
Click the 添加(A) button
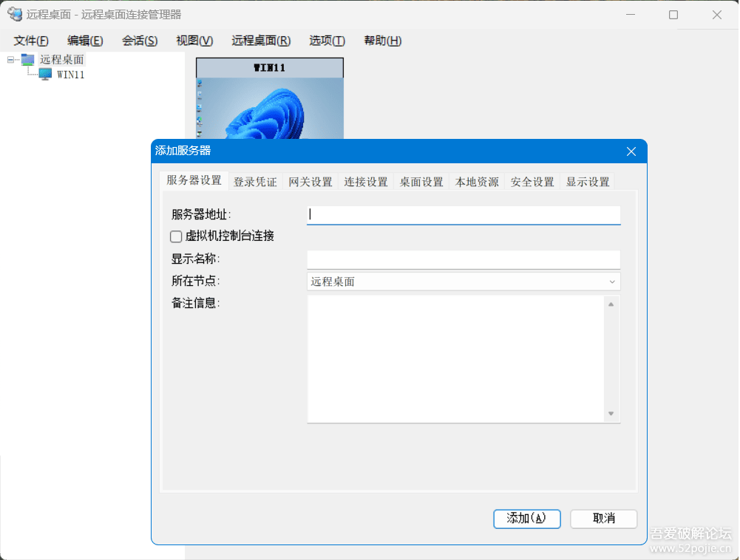point(526,519)
